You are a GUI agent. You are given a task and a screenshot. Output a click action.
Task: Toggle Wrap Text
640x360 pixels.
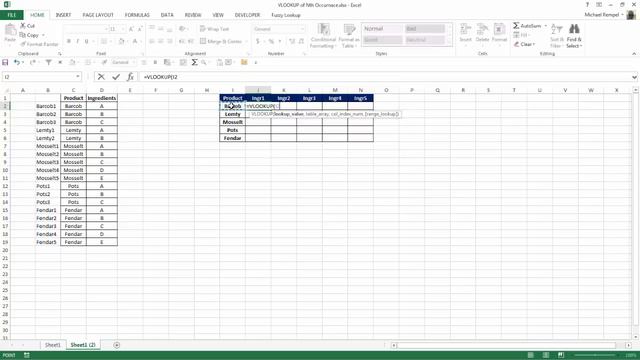click(214, 29)
